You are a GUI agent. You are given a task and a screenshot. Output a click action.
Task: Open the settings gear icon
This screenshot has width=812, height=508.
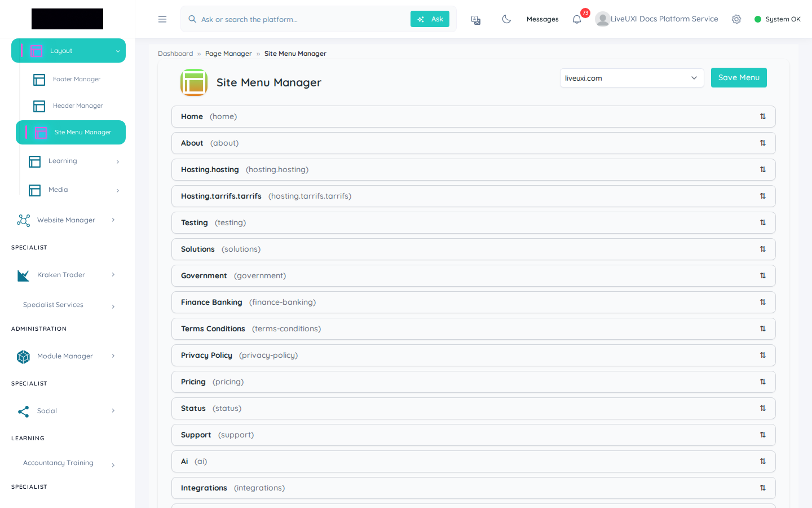click(x=736, y=19)
